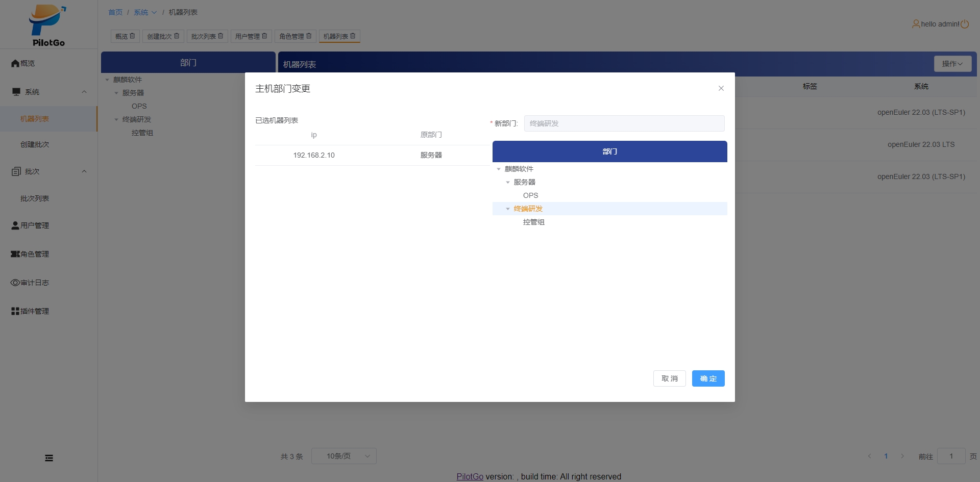Open 审计日志 from the sidebar

[x=34, y=283]
